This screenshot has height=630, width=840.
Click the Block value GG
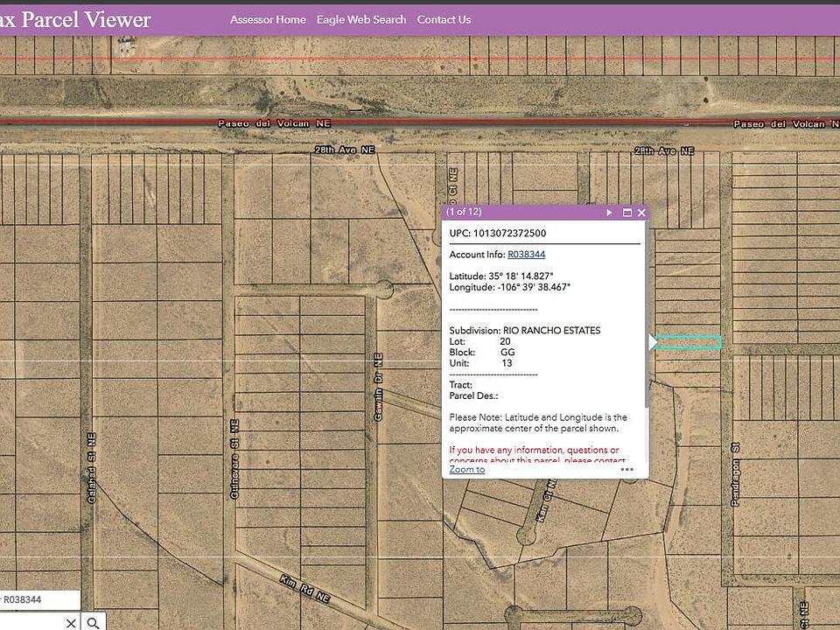[507, 352]
